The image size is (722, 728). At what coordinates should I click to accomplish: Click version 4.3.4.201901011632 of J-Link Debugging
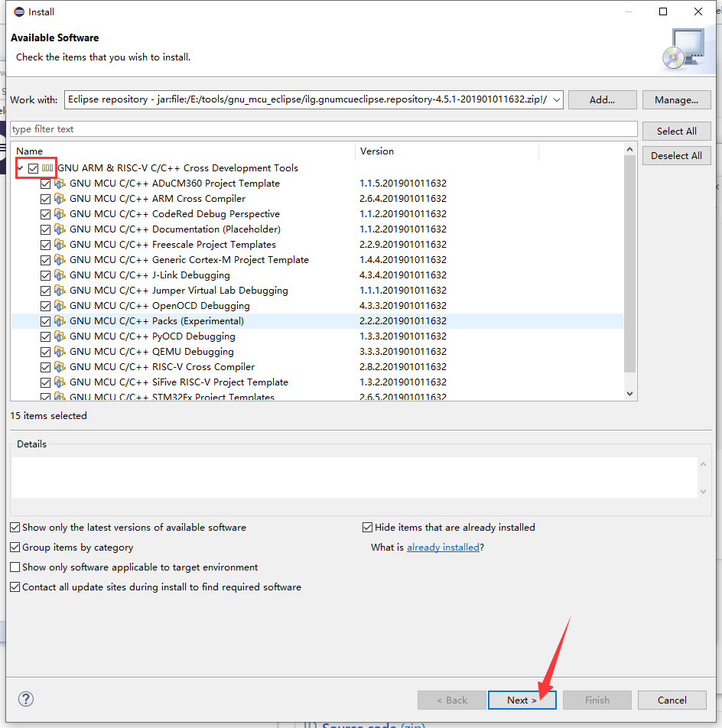(403, 275)
